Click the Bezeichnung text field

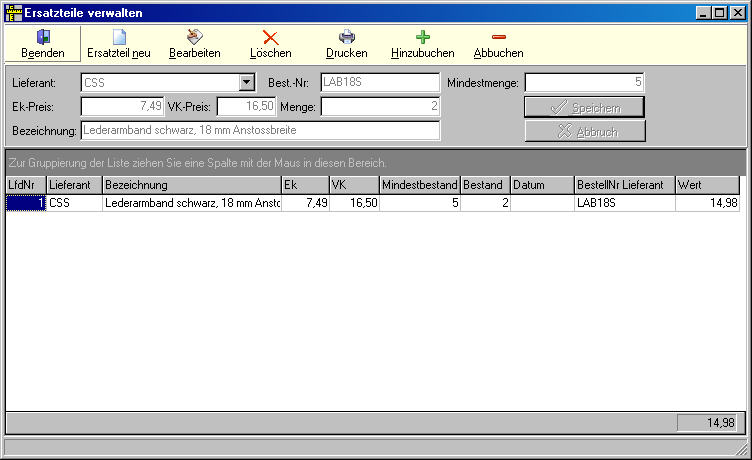pyautogui.click(x=260, y=130)
